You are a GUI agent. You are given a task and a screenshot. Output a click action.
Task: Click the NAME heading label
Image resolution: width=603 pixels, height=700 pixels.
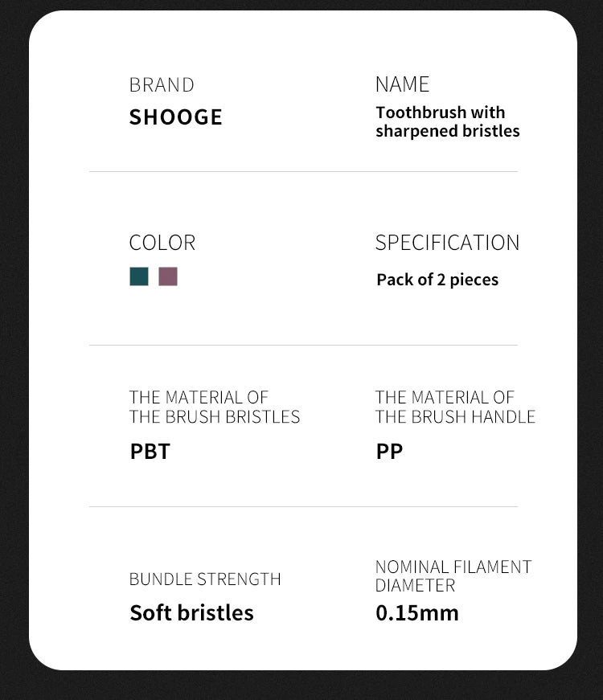402,84
